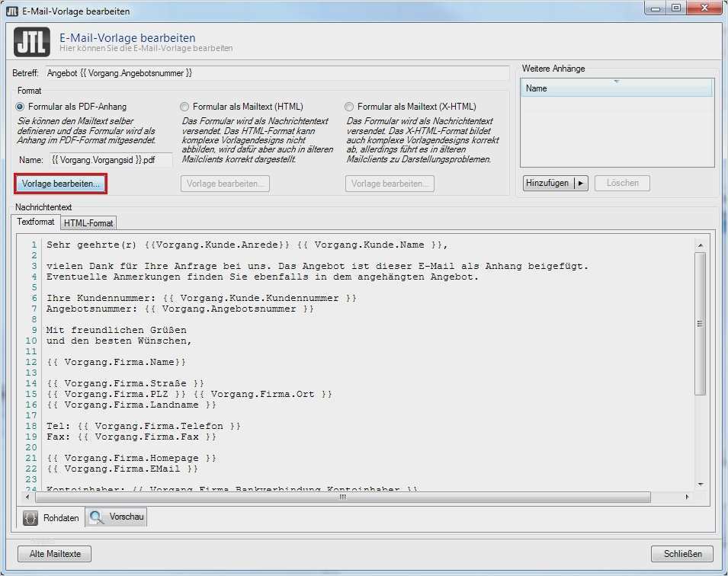The height and width of the screenshot is (576, 728).
Task: Click the Löschen button
Action: click(622, 184)
